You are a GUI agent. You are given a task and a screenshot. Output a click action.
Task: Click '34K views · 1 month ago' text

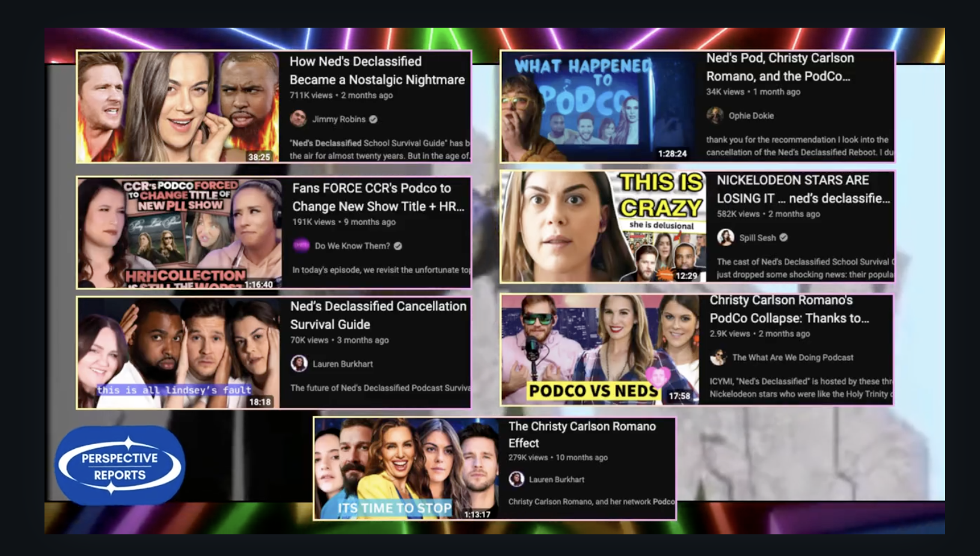click(753, 91)
